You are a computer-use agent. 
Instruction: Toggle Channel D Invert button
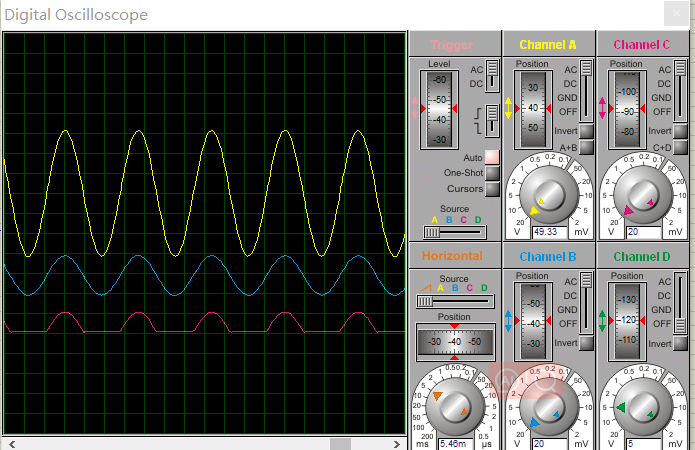tap(680, 343)
